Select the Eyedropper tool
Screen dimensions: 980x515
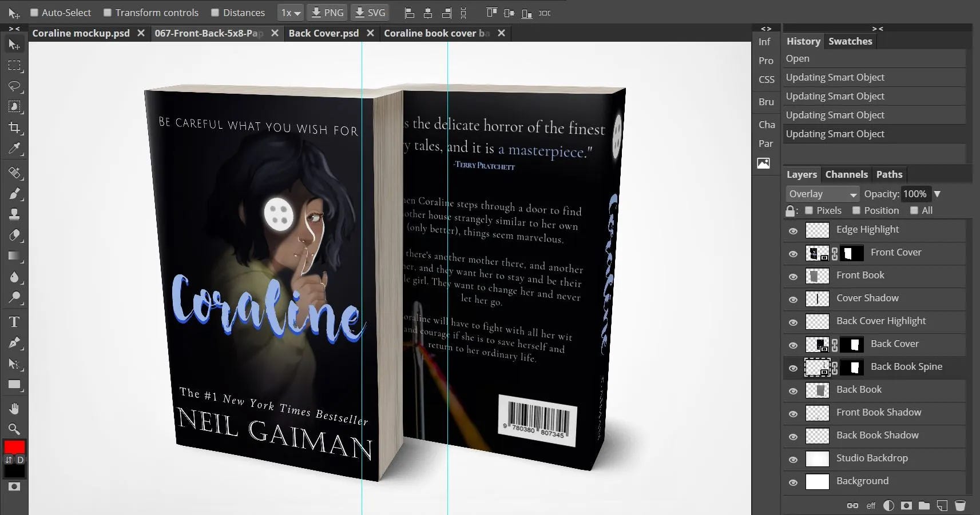[14, 149]
